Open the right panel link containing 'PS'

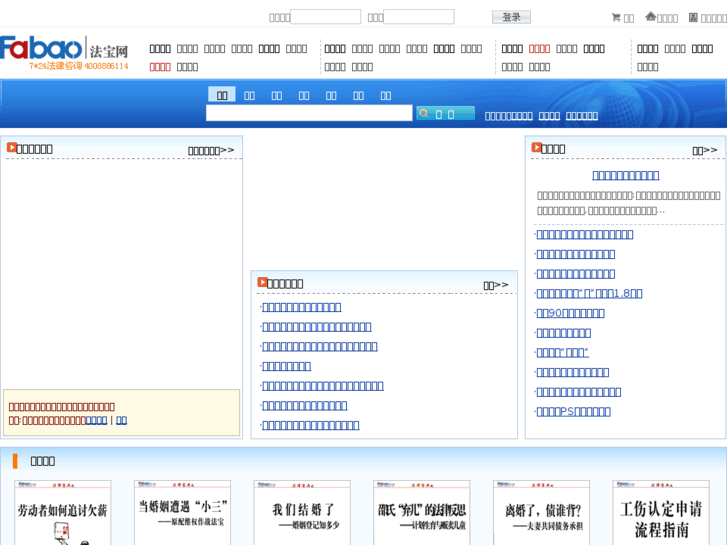[574, 411]
